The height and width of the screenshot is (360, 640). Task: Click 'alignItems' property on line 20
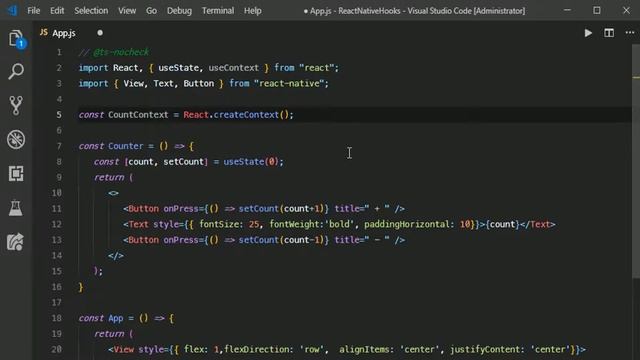coord(364,349)
